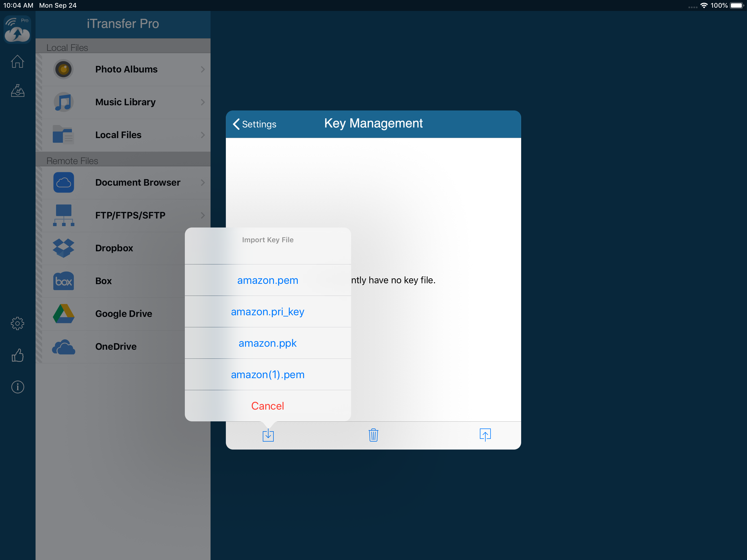
Task: Open the transfer inbox sidebar icon
Action: click(x=17, y=91)
